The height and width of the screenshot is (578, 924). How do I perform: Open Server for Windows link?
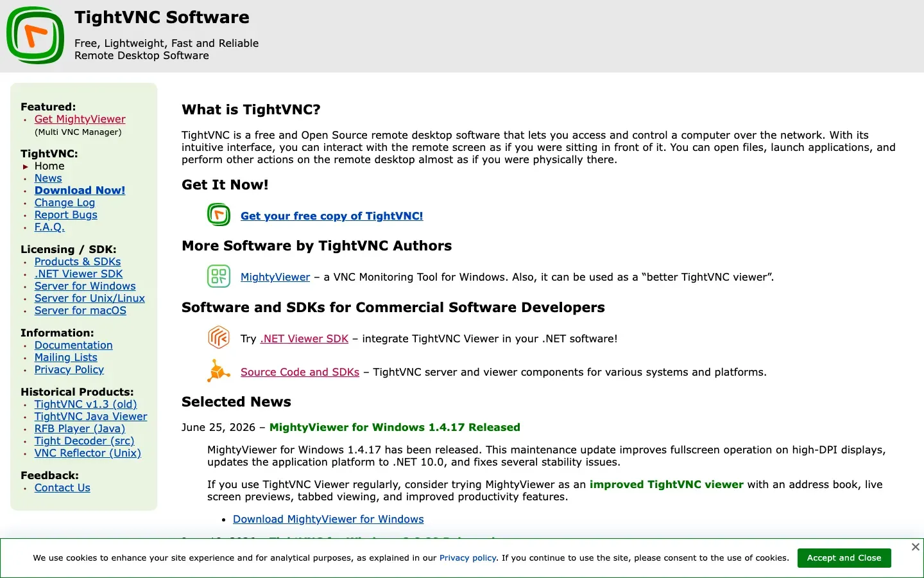85,286
